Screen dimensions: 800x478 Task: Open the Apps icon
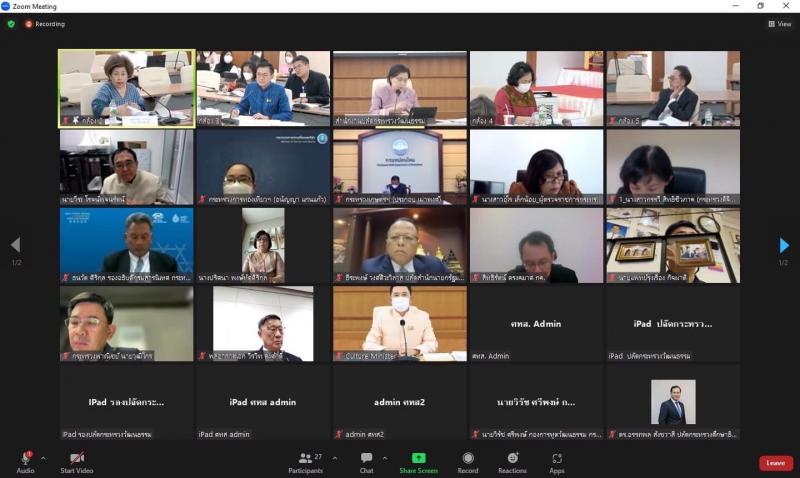click(x=557, y=458)
